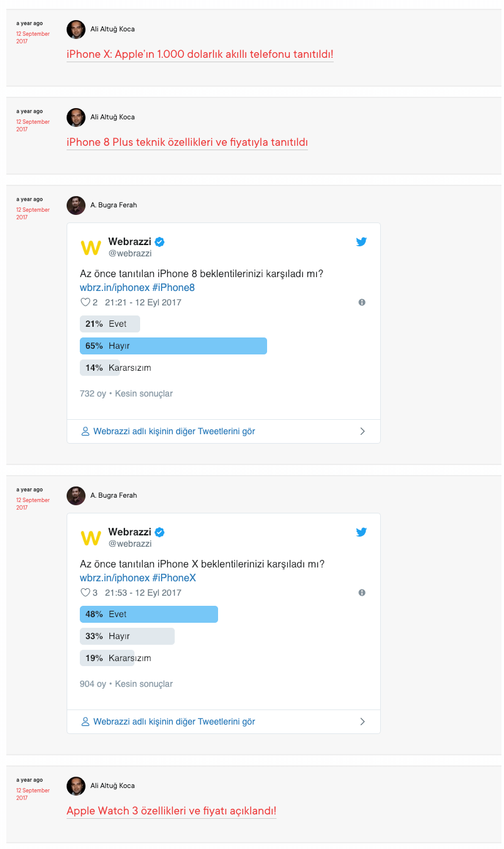Screen dimensions: 504x849
Task: Click the chevron arrow in iPhone X tweet footer
Action: 363,722
